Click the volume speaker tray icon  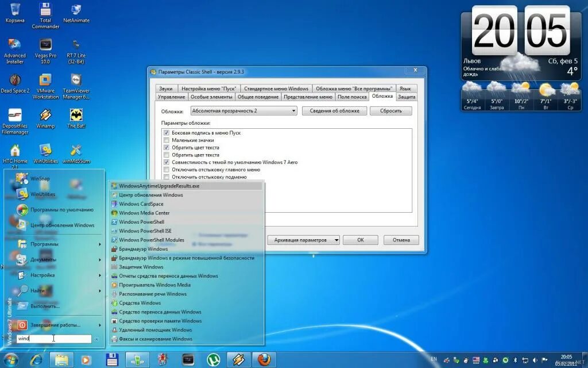tap(535, 360)
